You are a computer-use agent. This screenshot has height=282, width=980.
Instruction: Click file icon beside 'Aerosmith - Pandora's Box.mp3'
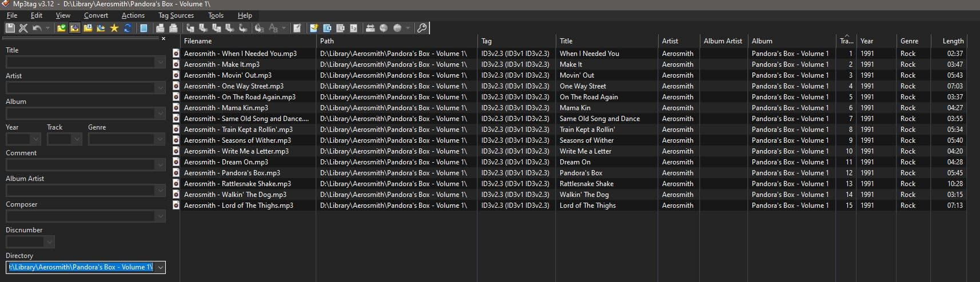pos(176,173)
